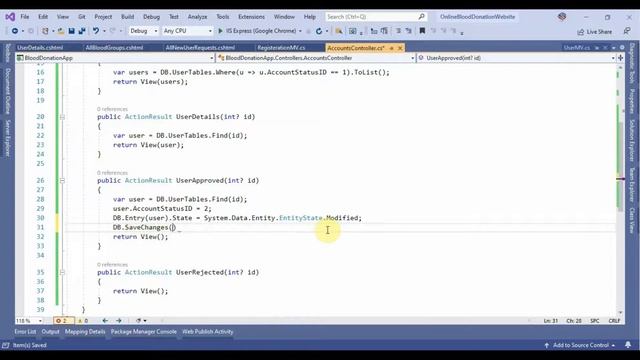Open the IIS Express target dropdown arrow
The width and height of the screenshot is (640, 360).
(300, 31)
